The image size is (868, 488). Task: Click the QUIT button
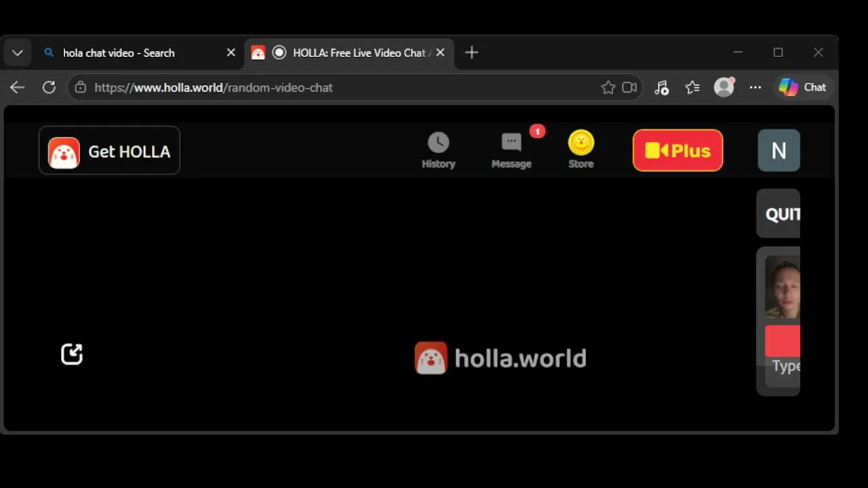(778, 214)
